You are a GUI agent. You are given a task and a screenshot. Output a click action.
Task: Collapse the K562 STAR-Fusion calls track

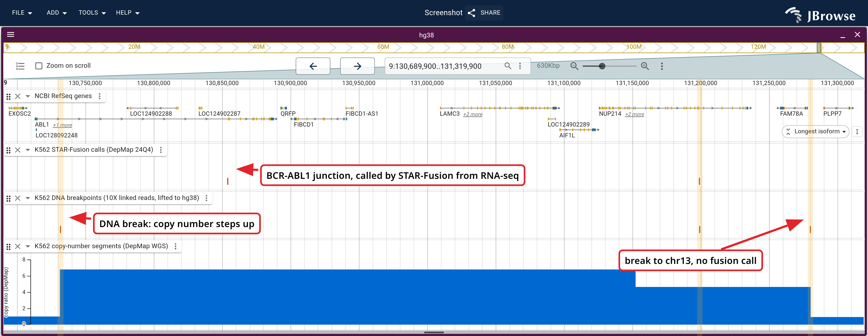click(28, 150)
